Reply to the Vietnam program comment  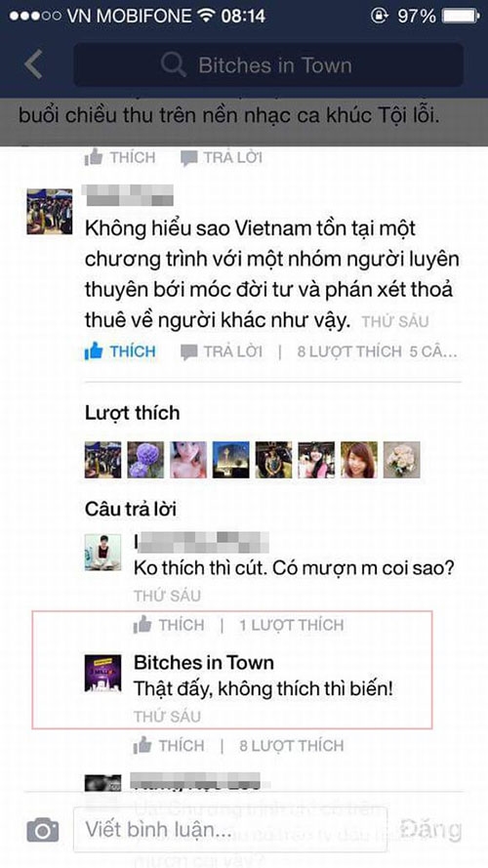click(x=222, y=351)
